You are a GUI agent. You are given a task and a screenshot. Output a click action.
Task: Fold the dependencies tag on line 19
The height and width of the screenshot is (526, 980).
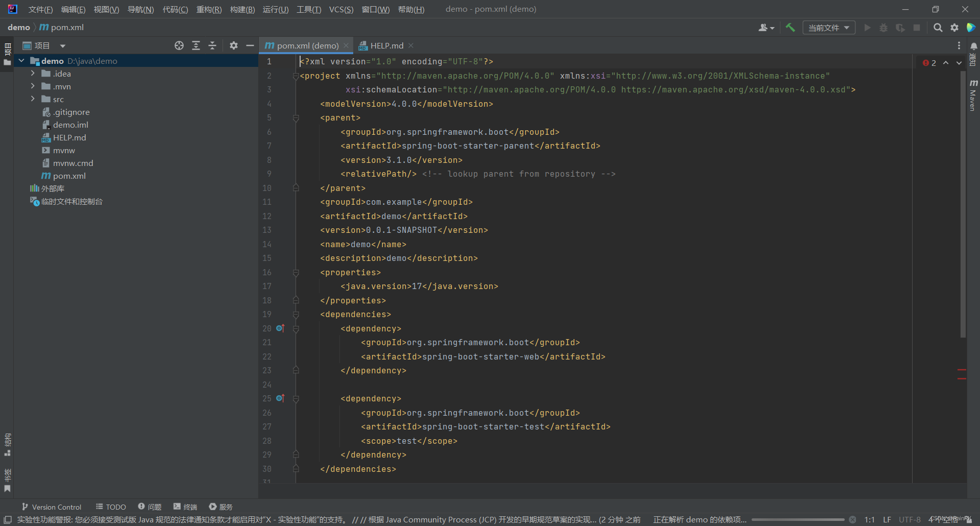pos(296,315)
